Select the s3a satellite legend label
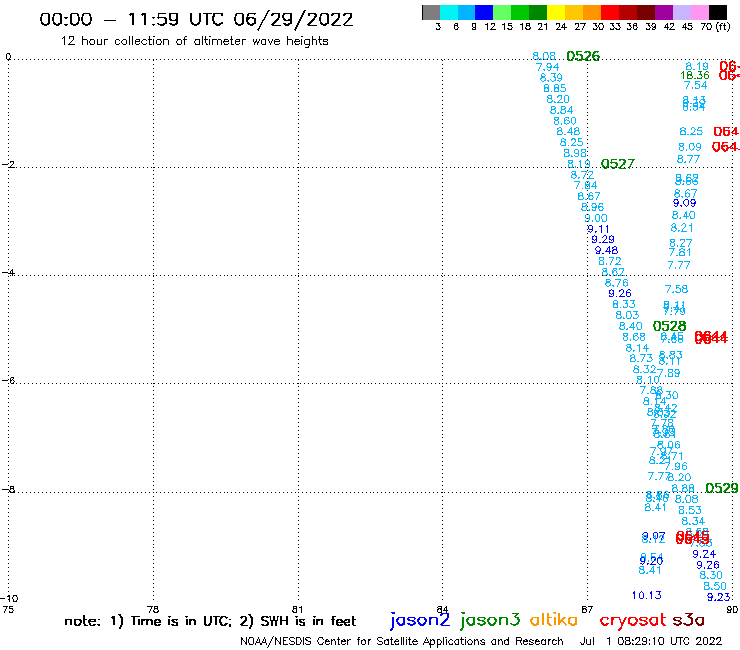Viewport: 740px width, 650px height. click(688, 620)
